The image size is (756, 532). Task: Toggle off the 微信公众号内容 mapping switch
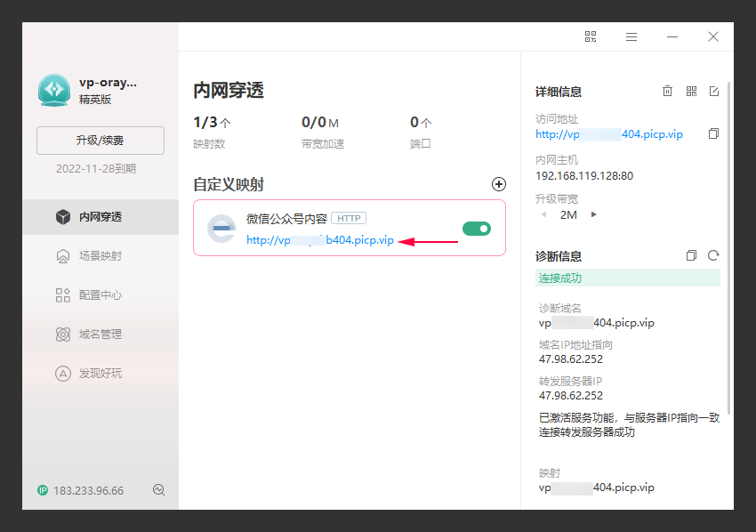(477, 229)
